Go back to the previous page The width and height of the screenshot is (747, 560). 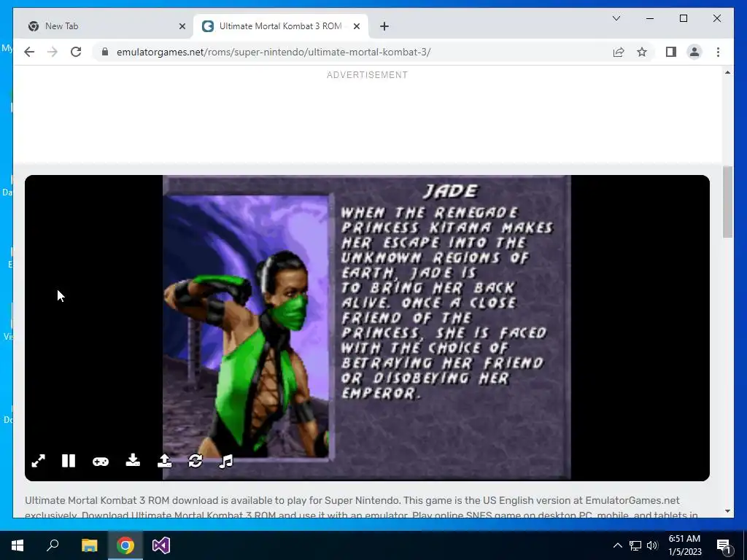[29, 52]
